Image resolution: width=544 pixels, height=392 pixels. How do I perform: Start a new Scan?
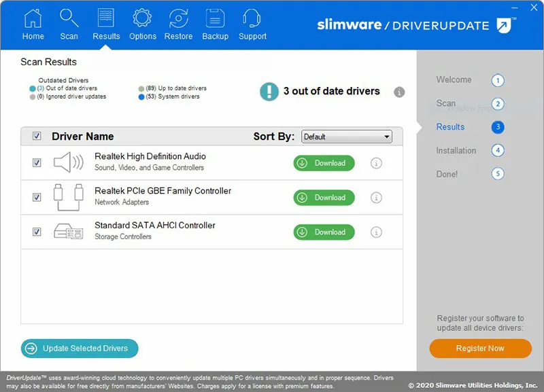click(x=69, y=22)
